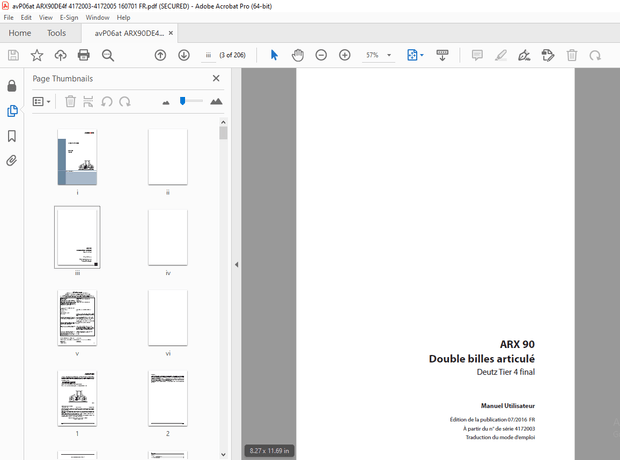Switch to the Home tab

click(x=20, y=33)
